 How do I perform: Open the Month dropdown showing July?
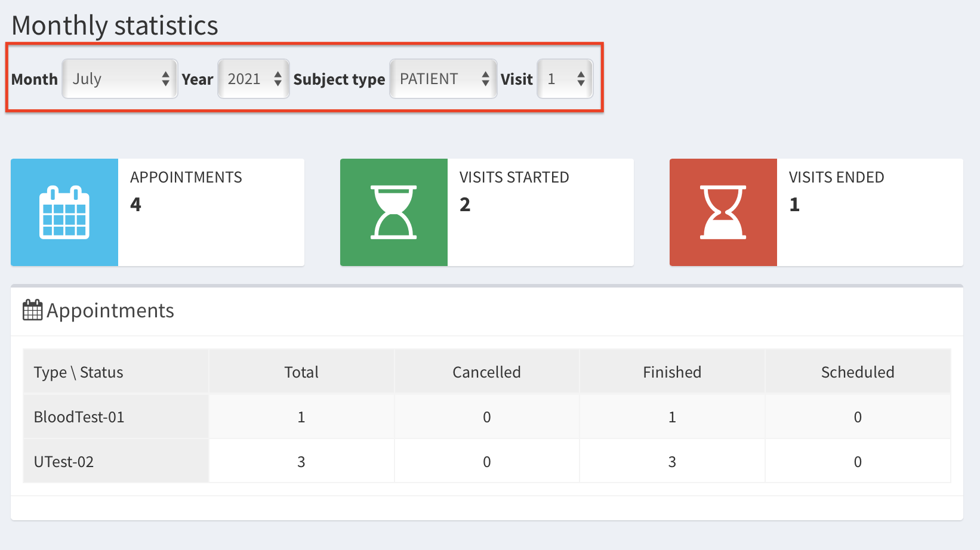(x=119, y=79)
